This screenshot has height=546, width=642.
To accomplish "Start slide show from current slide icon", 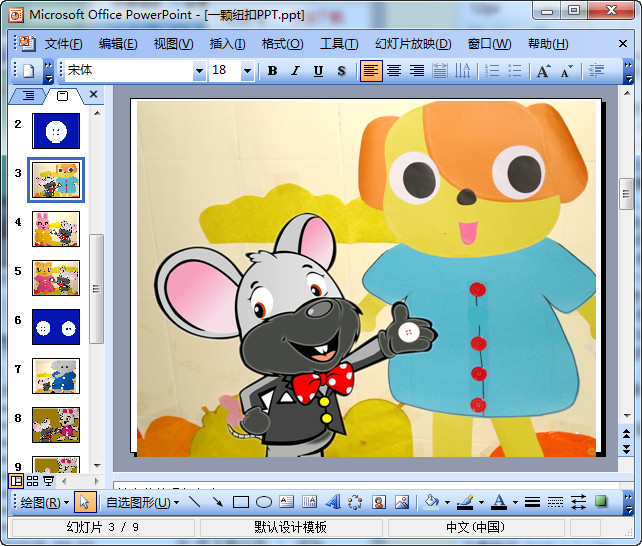I will 48,481.
